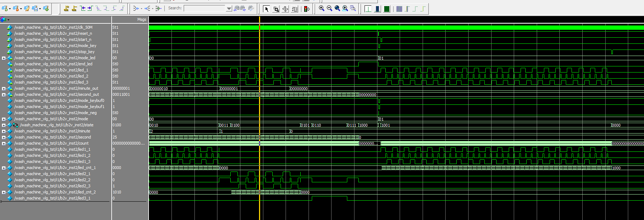Click inside the Search input field

click(205, 8)
